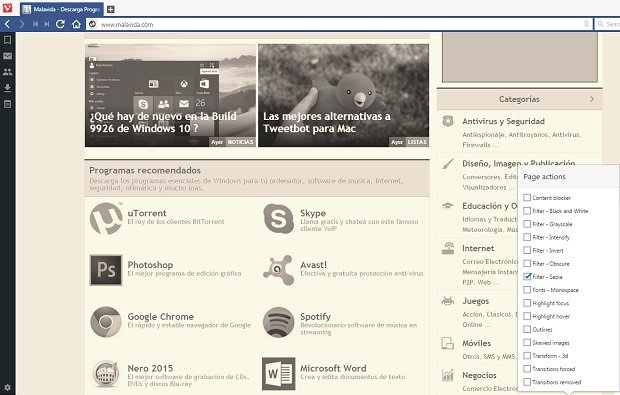Enable Filter - Black and White
620x395 pixels.
[527, 211]
